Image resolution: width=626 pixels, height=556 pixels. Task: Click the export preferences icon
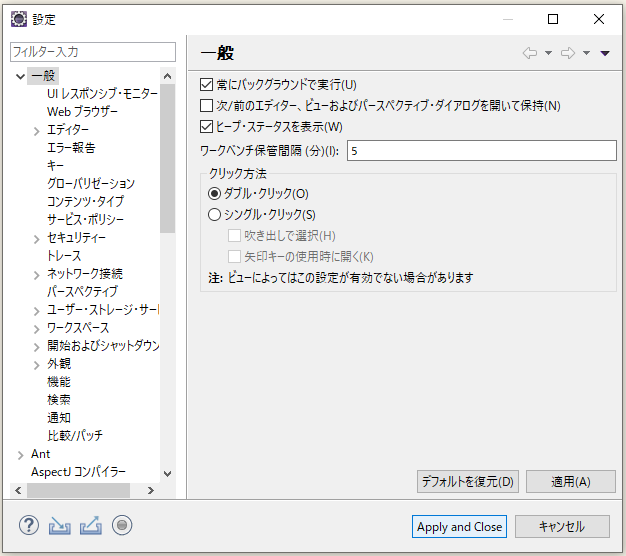[x=91, y=526]
